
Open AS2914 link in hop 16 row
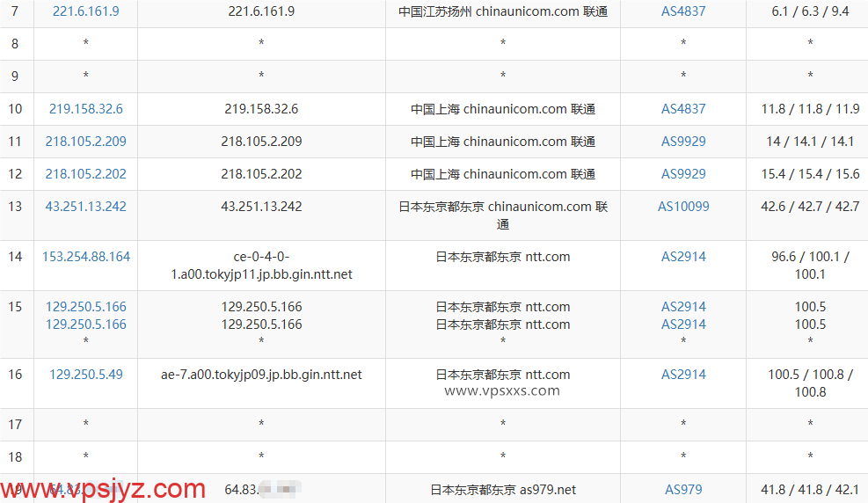pyautogui.click(x=683, y=375)
